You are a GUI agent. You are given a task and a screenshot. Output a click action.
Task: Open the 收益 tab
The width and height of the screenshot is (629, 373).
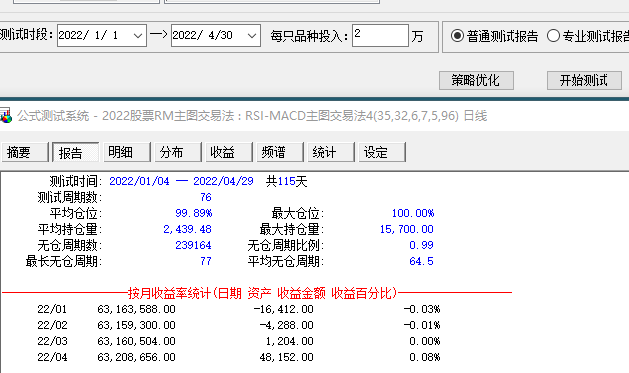[x=229, y=152]
